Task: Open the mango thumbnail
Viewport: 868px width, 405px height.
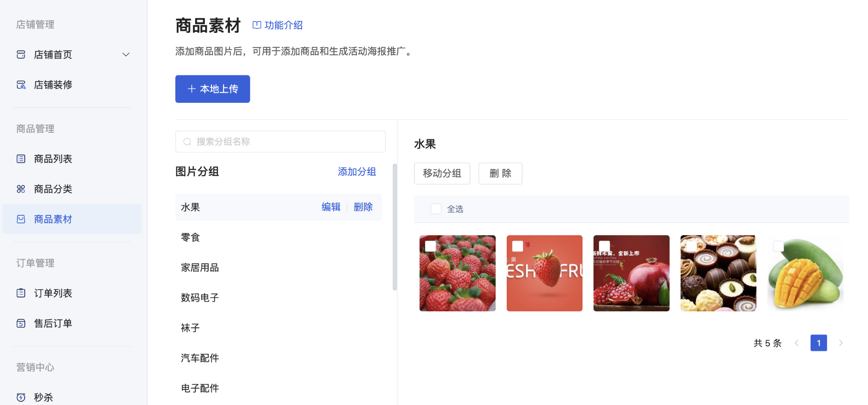Action: pyautogui.click(x=805, y=273)
